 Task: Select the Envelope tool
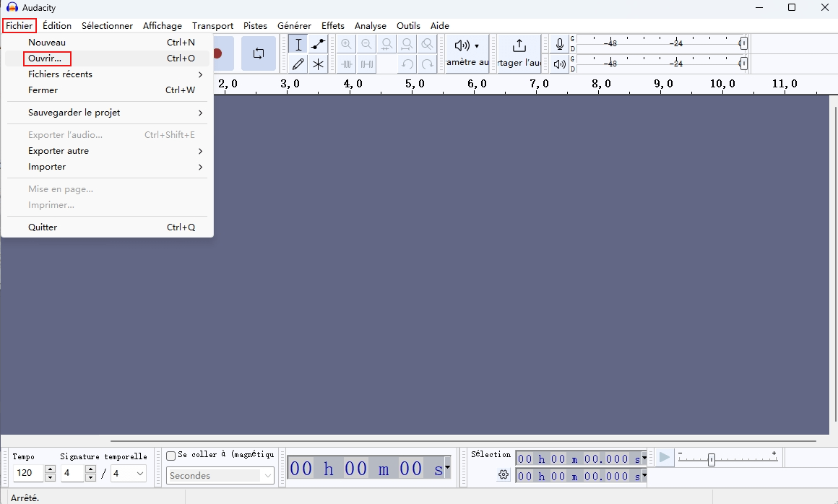point(318,45)
